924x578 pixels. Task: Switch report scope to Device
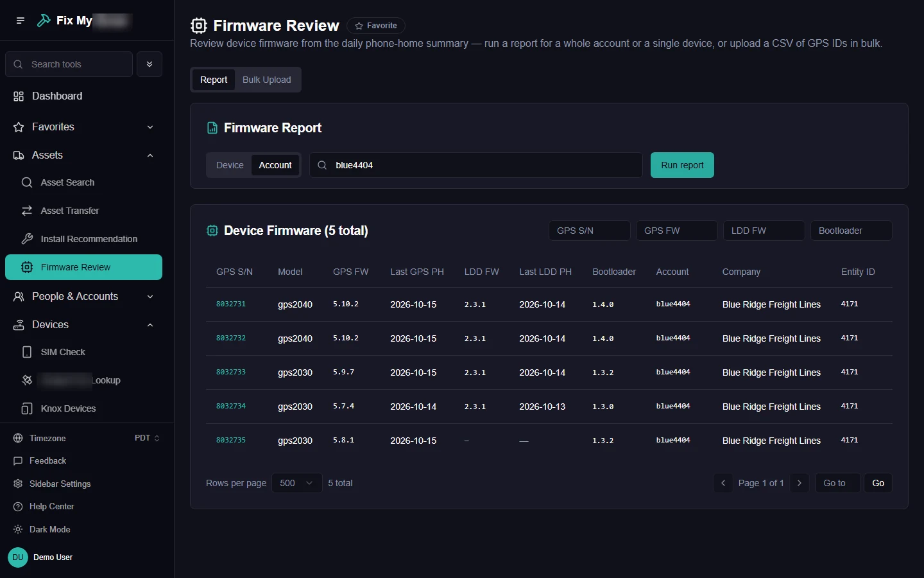[x=230, y=165]
